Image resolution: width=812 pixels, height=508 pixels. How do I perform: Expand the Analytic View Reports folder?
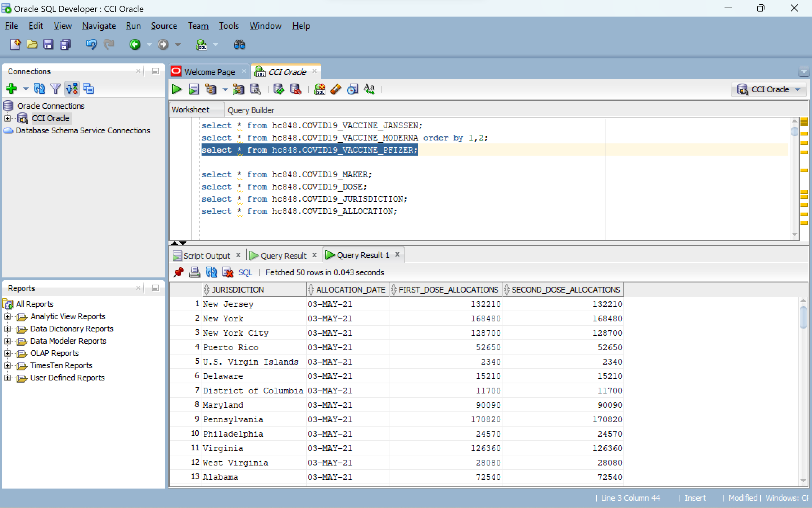pyautogui.click(x=8, y=317)
